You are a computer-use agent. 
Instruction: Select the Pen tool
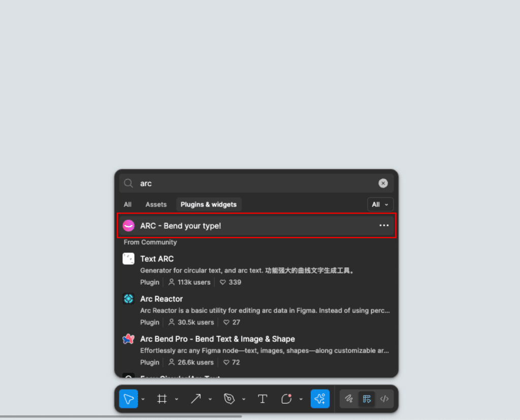(x=229, y=399)
